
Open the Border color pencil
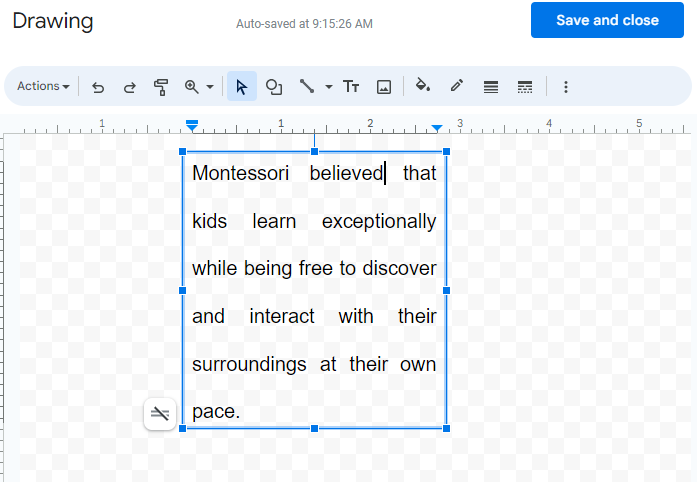[x=457, y=85]
